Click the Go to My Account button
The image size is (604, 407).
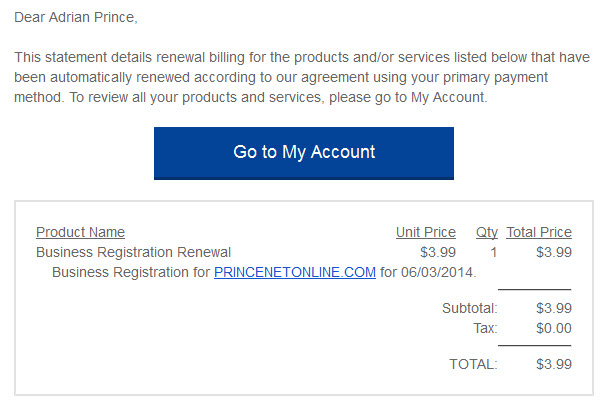pyautogui.click(x=304, y=153)
